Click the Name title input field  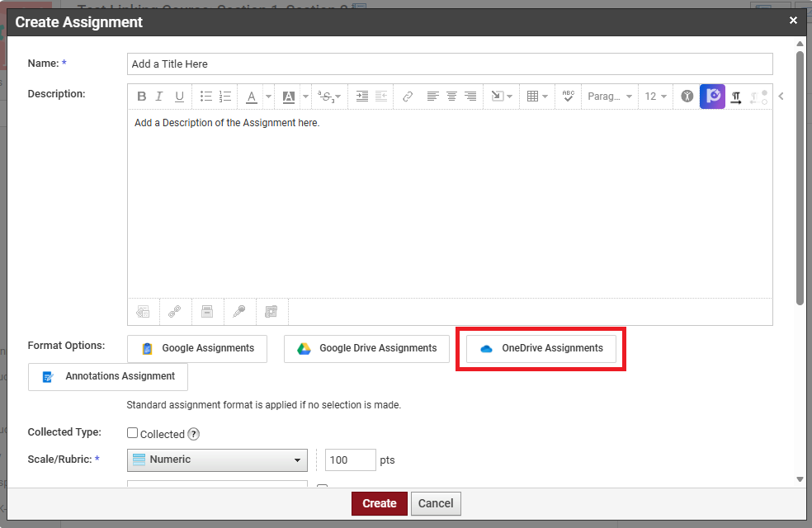[450, 64]
